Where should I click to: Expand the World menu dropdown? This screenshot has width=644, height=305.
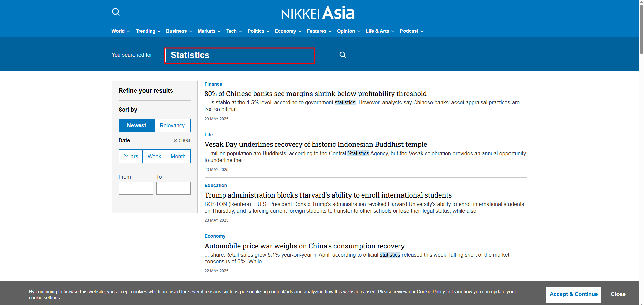click(x=120, y=31)
